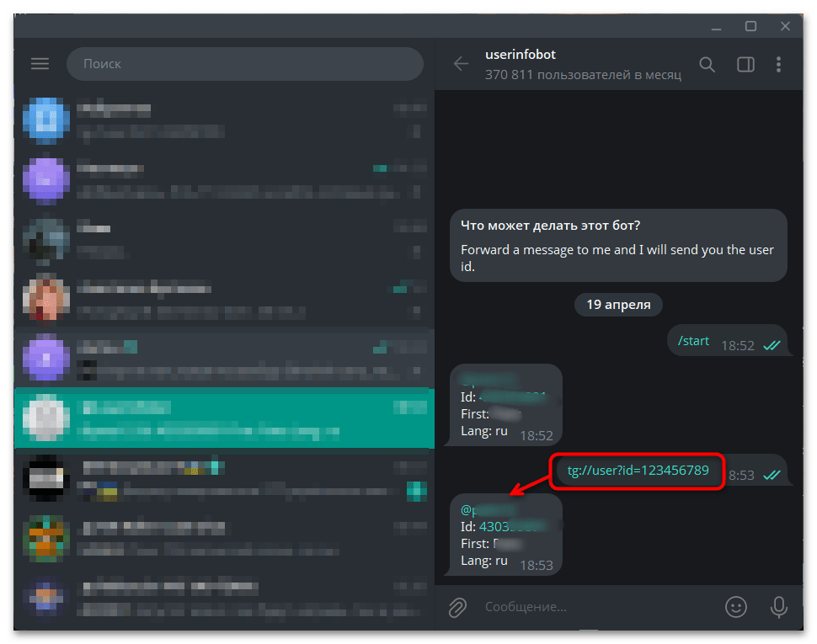Viewport: 817px width, 644px height.
Task: Select the highlighted teal chat with white avatar
Action: click(225, 418)
